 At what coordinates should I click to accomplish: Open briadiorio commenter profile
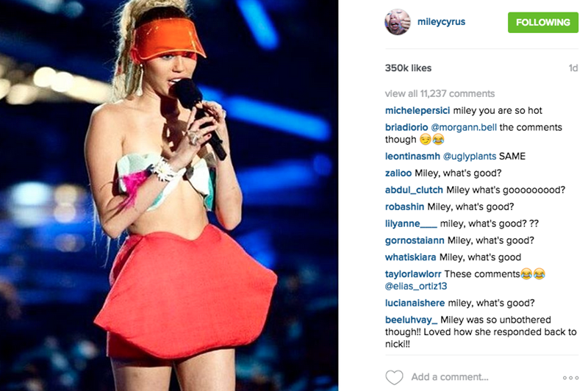tap(406, 127)
